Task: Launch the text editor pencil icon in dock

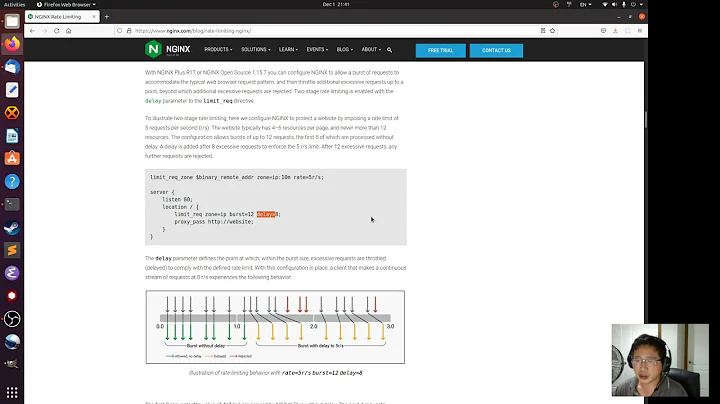Action: tap(12, 90)
